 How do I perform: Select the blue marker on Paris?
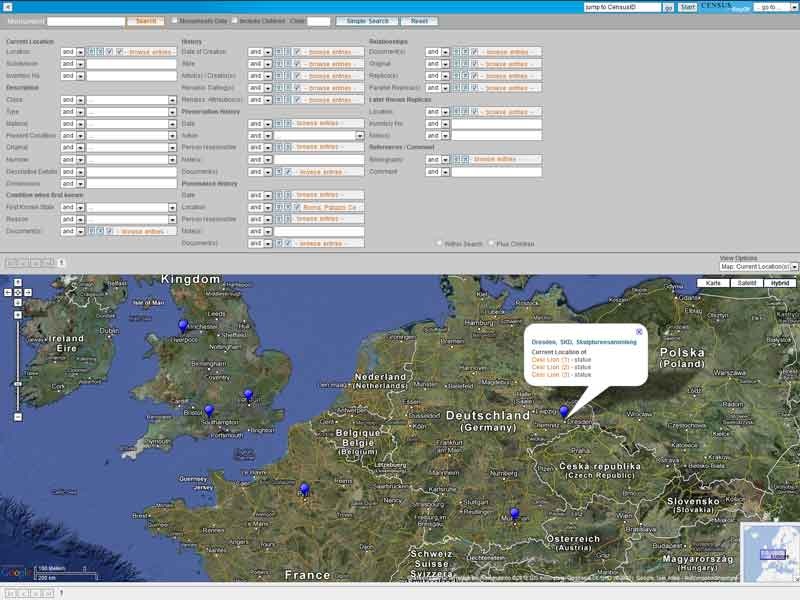tap(305, 489)
